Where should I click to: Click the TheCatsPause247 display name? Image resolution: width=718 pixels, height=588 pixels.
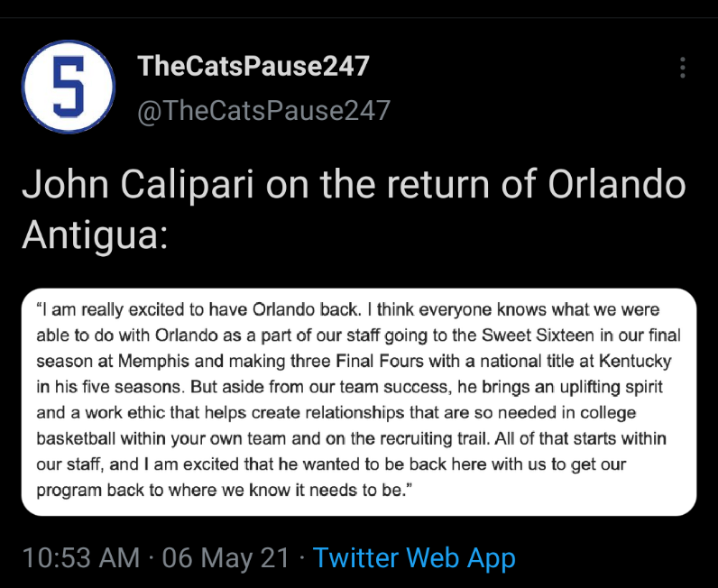pos(253,66)
